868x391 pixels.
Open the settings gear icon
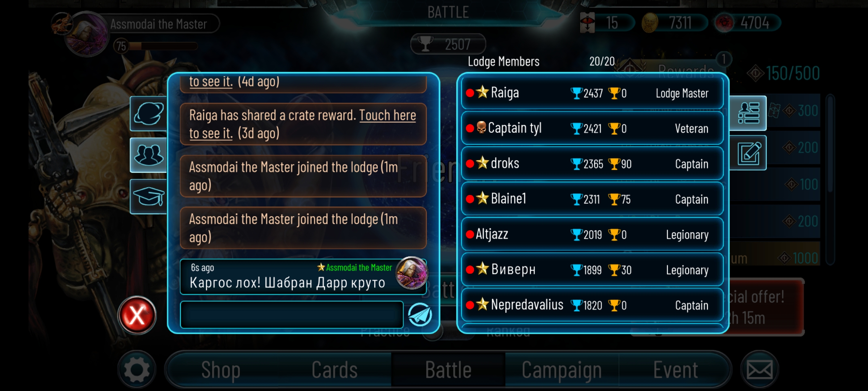point(137,370)
